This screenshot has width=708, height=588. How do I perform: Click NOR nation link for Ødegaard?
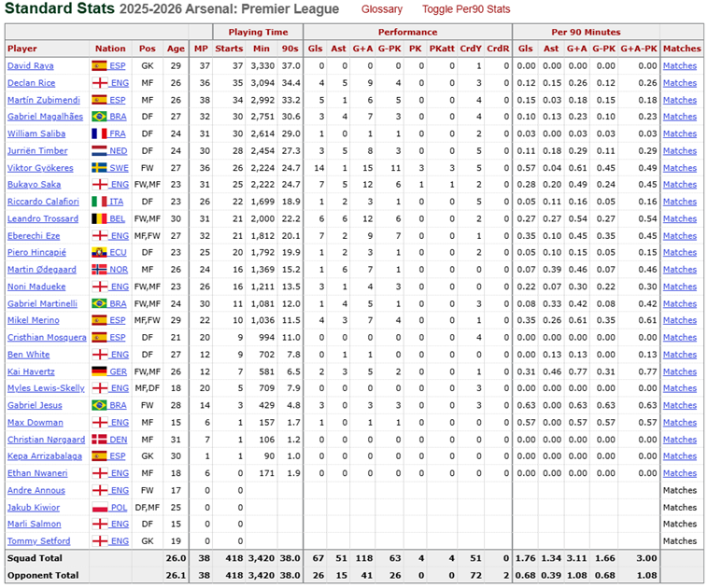click(119, 270)
